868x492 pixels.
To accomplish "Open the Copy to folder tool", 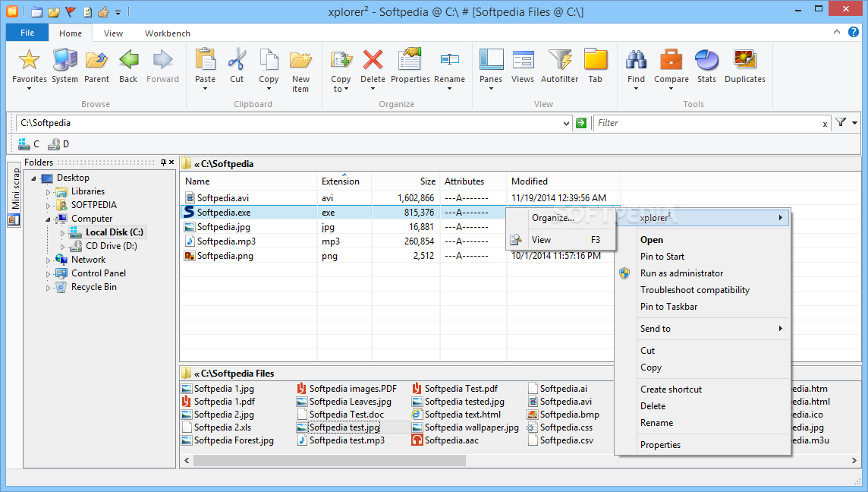I will (341, 70).
